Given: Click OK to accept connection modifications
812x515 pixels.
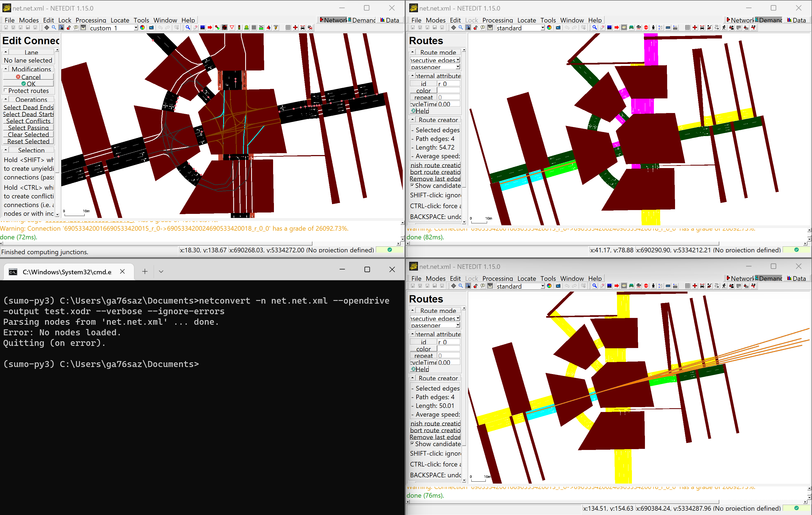Looking at the screenshot, I should (x=28, y=83).
